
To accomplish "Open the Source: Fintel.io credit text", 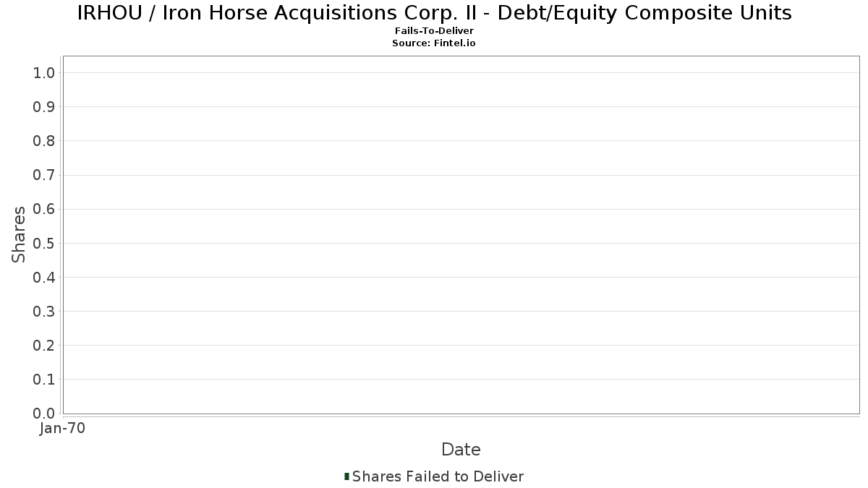I will click(x=434, y=43).
